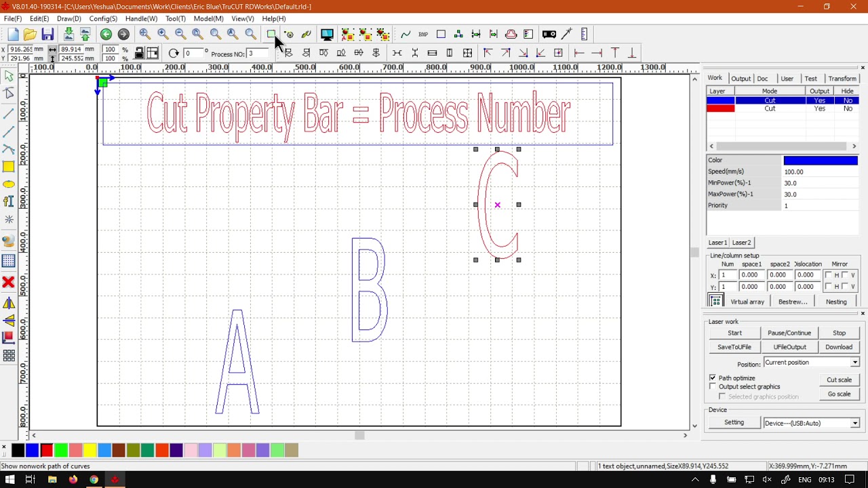Open Windows Start menu on taskbar
This screenshot has height=488, width=868.
point(9,480)
